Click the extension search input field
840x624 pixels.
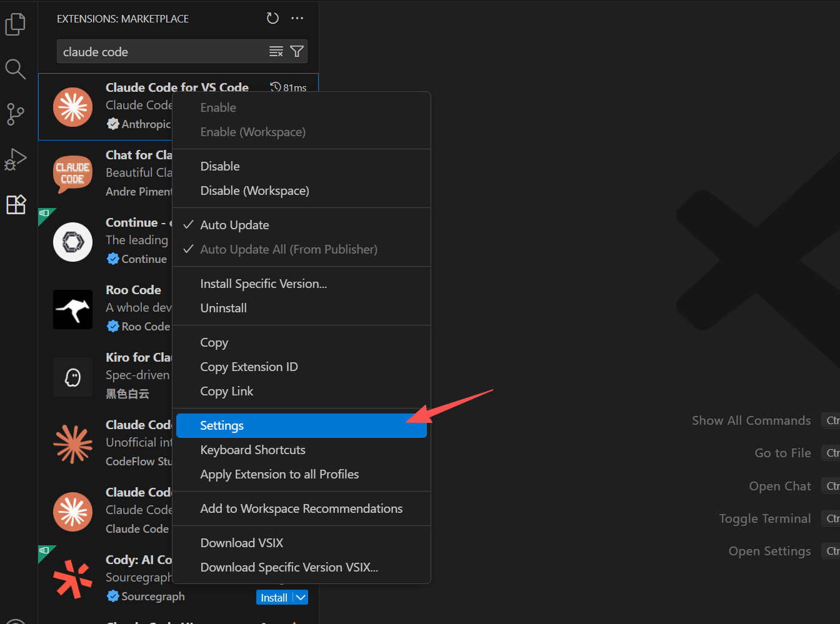point(162,52)
